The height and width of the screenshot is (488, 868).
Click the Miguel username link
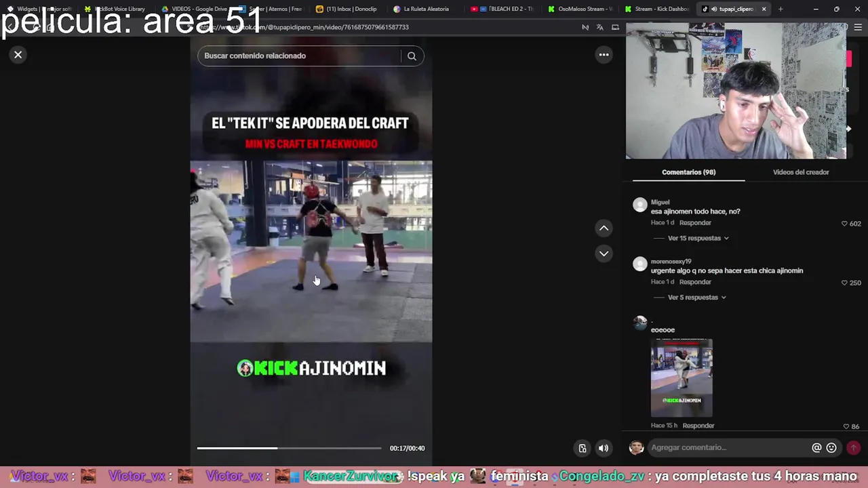pos(660,202)
